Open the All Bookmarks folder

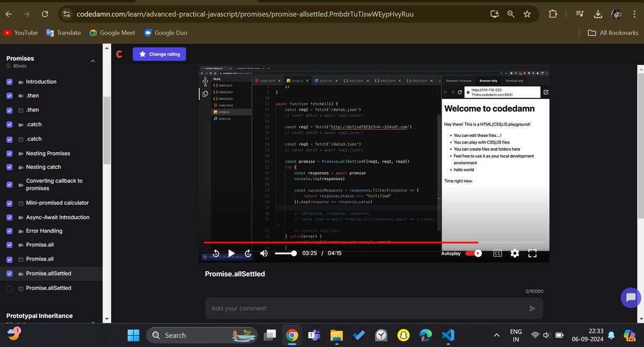(613, 33)
